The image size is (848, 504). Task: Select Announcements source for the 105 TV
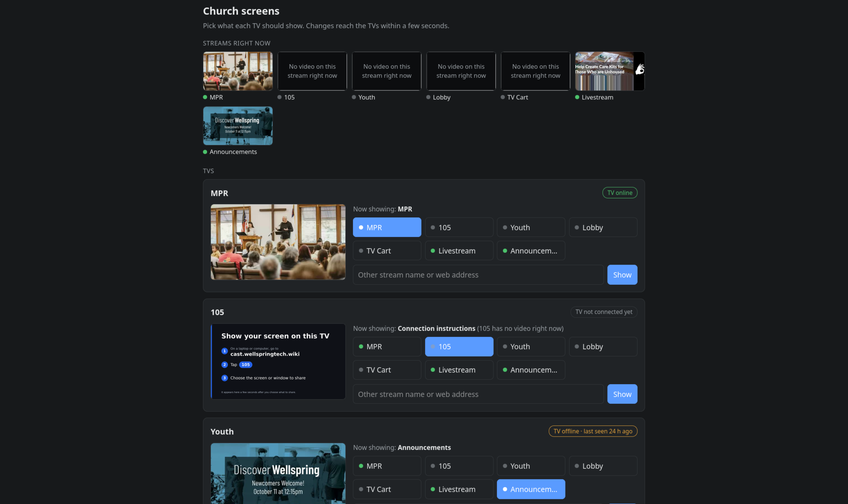point(531,370)
